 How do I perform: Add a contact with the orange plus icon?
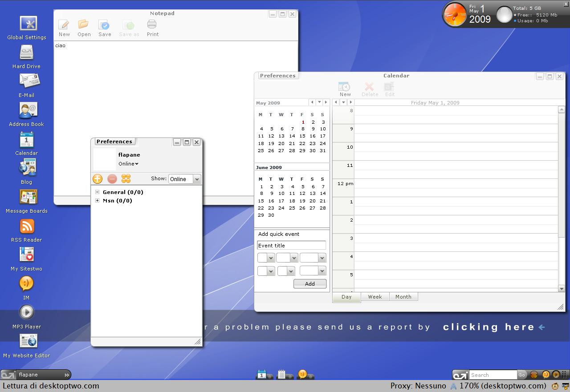pyautogui.click(x=98, y=178)
